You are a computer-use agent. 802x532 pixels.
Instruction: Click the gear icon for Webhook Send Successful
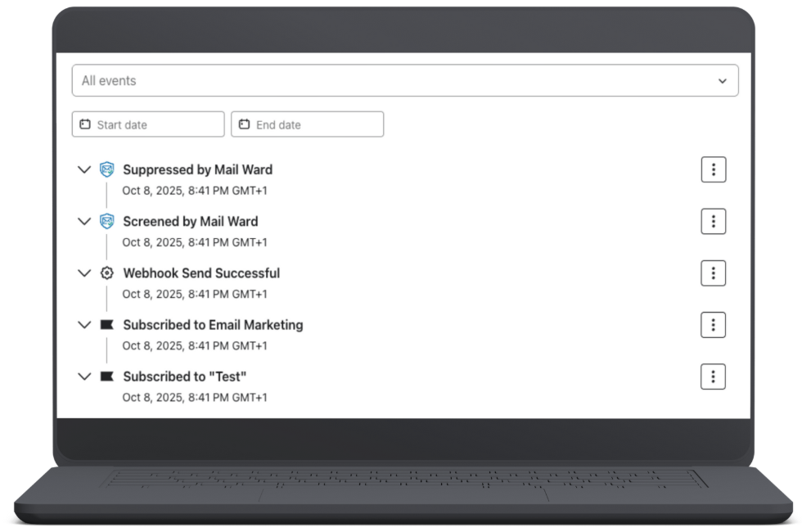coord(107,273)
